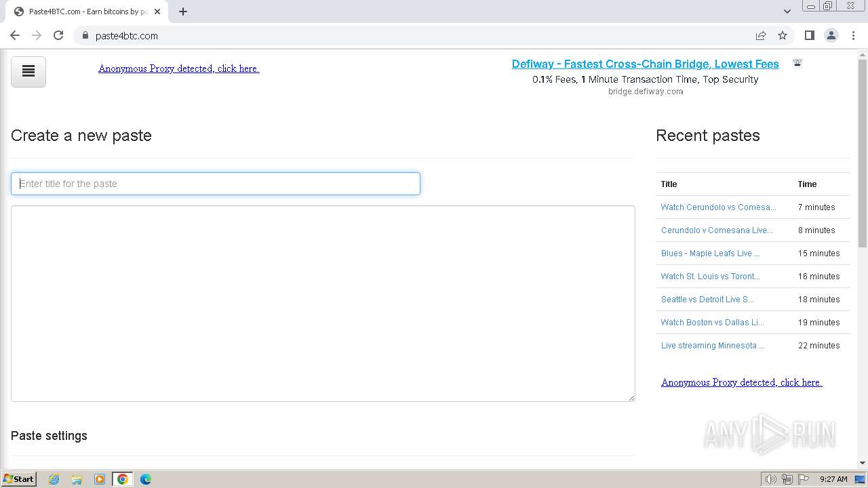The width and height of the screenshot is (868, 488).
Task: Toggle browser side panel
Action: 809,35
